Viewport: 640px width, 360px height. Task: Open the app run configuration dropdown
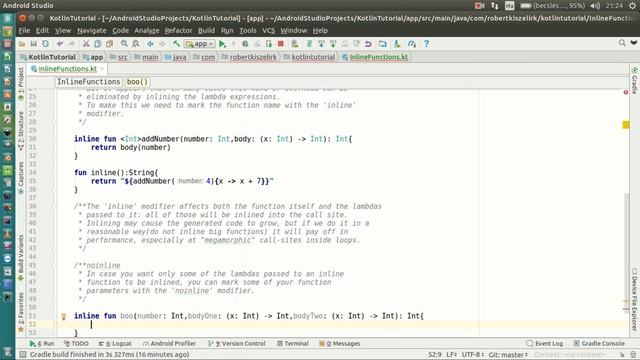coord(199,44)
